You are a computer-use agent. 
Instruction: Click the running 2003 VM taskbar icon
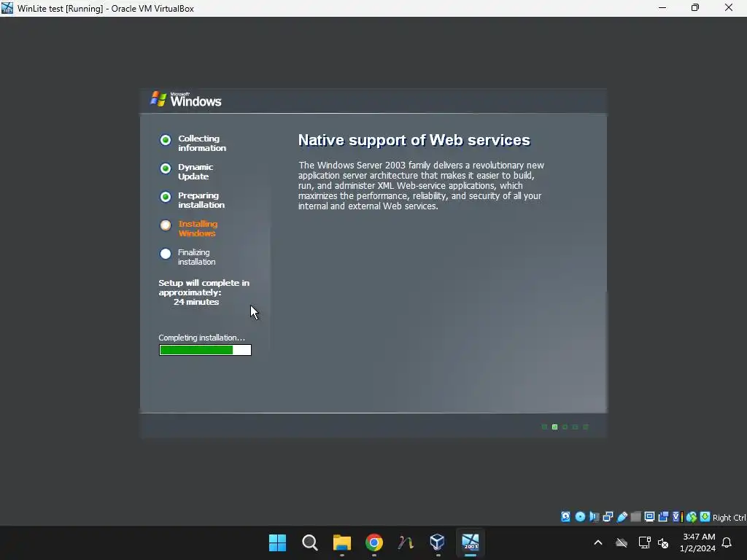pos(471,542)
